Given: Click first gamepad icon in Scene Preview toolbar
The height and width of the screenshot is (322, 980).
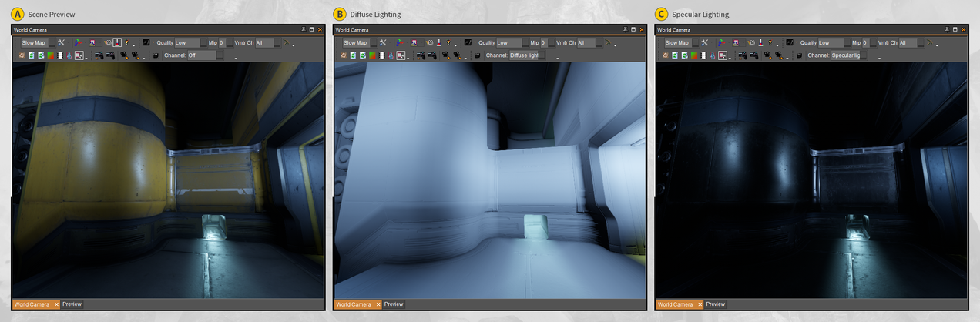Looking at the screenshot, I should point(99,55).
